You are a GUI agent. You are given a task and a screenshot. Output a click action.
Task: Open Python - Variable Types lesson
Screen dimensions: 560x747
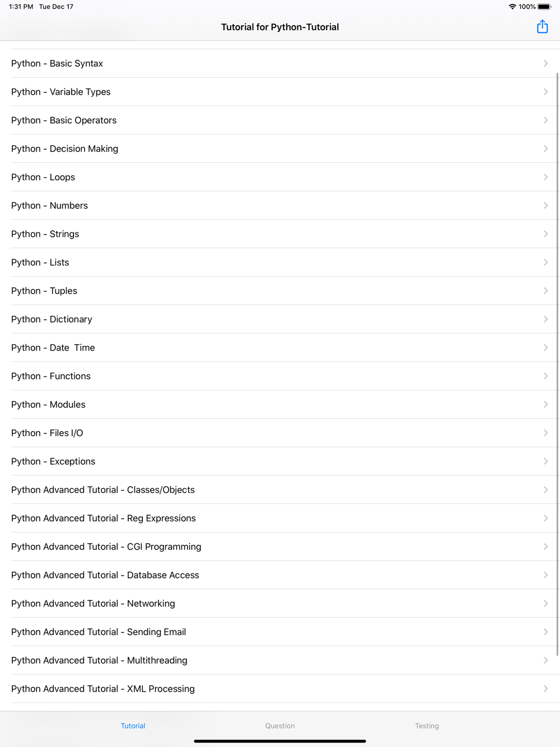pyautogui.click(x=280, y=92)
